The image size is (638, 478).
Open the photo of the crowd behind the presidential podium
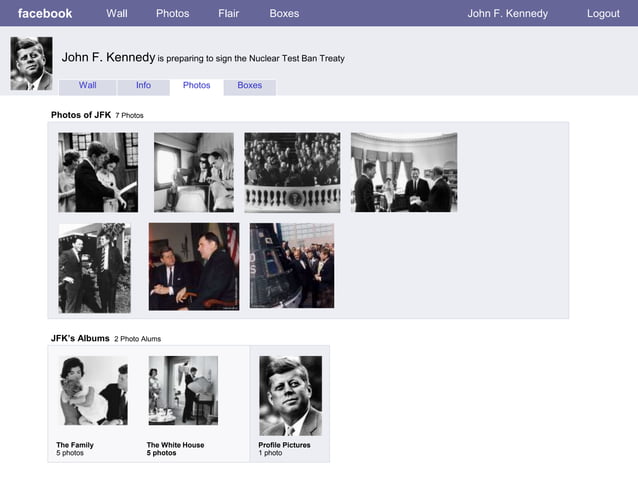coord(292,172)
